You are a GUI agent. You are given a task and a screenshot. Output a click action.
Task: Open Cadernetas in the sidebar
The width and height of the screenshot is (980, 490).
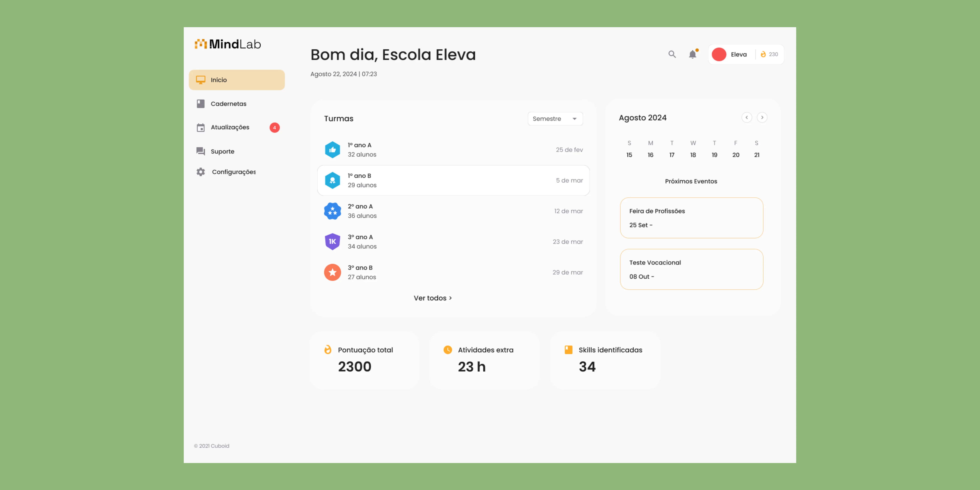click(x=228, y=104)
